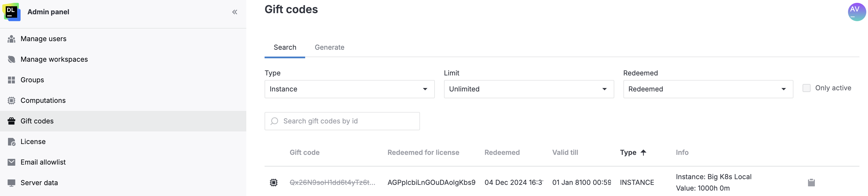Viewport: 868px width, 196px height.
Task: Switch to the Generate tab
Action: click(x=329, y=47)
